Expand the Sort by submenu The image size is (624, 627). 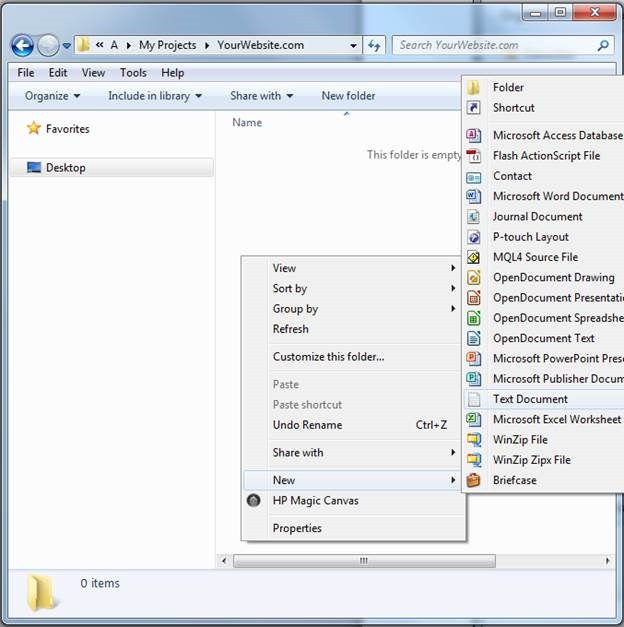(x=354, y=288)
